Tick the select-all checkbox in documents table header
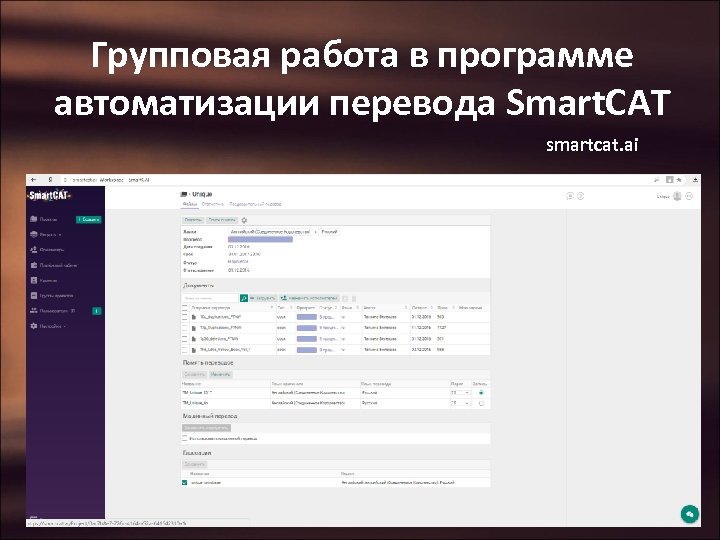The width and height of the screenshot is (720, 540). click(x=185, y=307)
